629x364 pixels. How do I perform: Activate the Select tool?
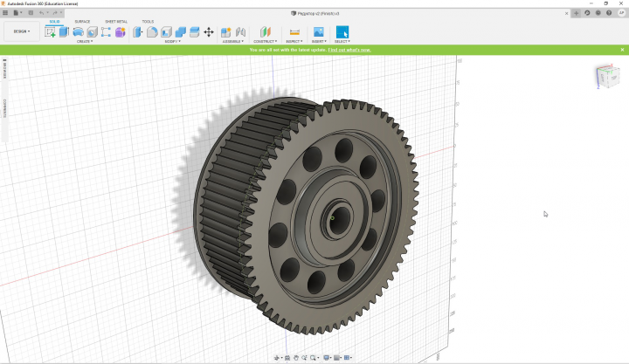tap(342, 32)
